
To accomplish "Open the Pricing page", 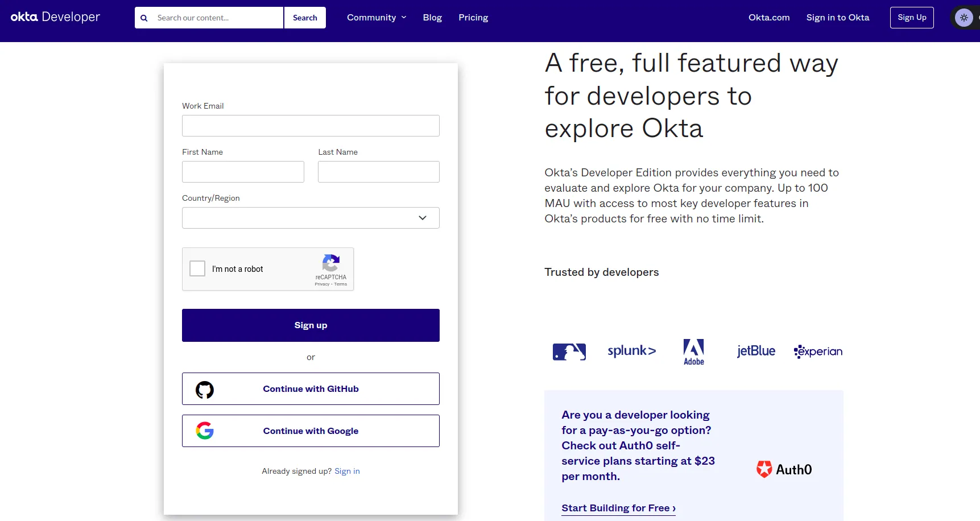I will click(x=473, y=18).
